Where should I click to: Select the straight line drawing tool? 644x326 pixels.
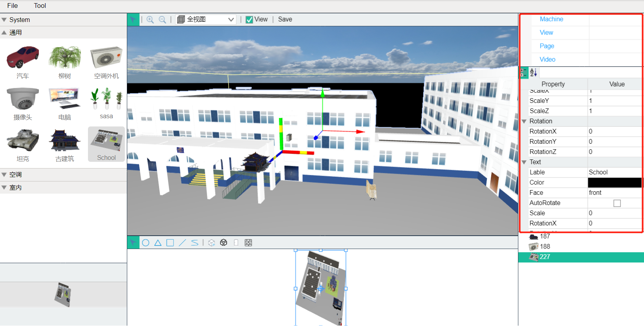(x=182, y=243)
